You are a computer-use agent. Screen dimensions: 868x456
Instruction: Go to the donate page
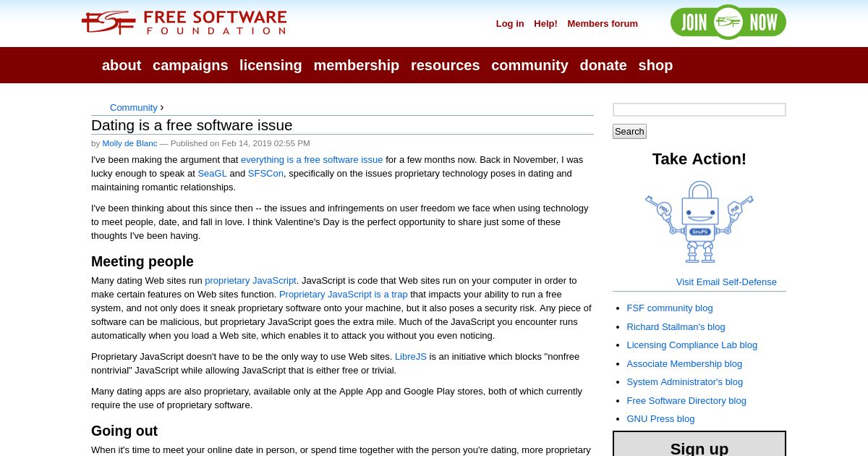[603, 65]
